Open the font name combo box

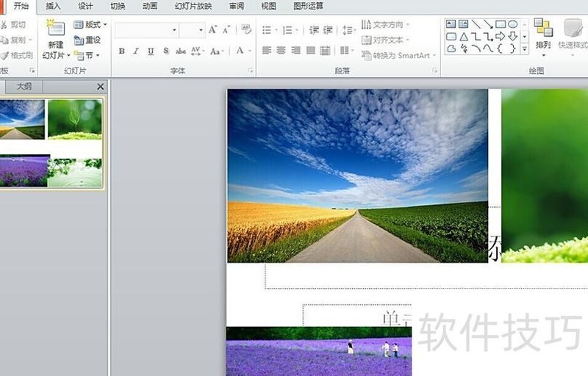(146, 30)
